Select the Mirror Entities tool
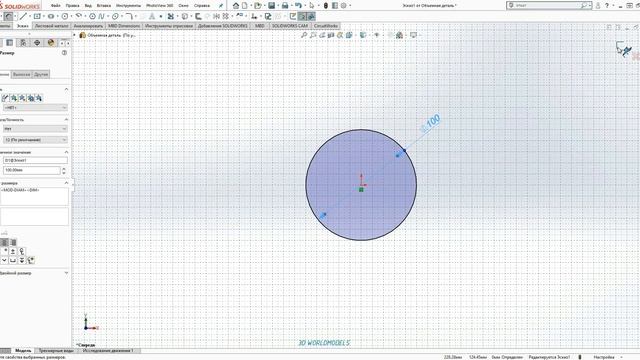640x360 pixels. coord(216,16)
